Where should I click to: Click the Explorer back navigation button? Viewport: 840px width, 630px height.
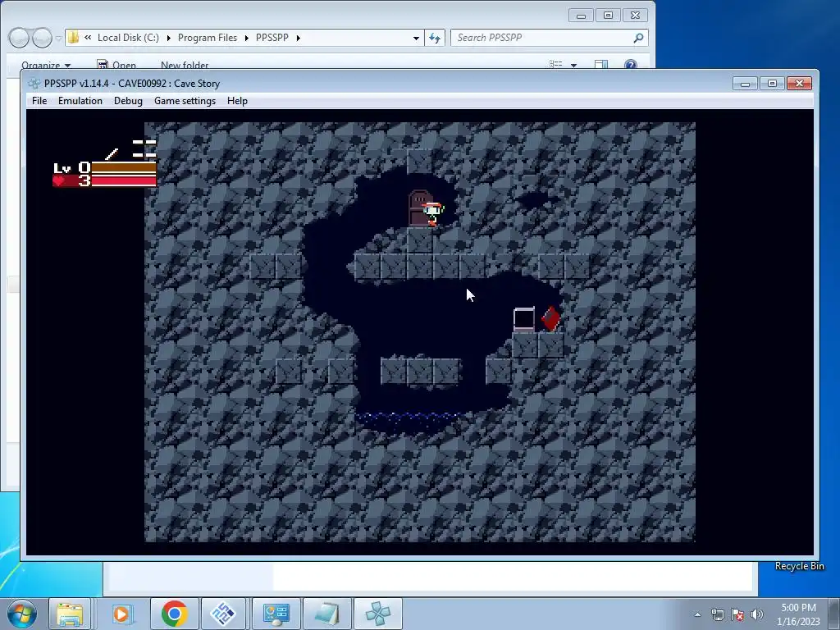pyautogui.click(x=19, y=38)
